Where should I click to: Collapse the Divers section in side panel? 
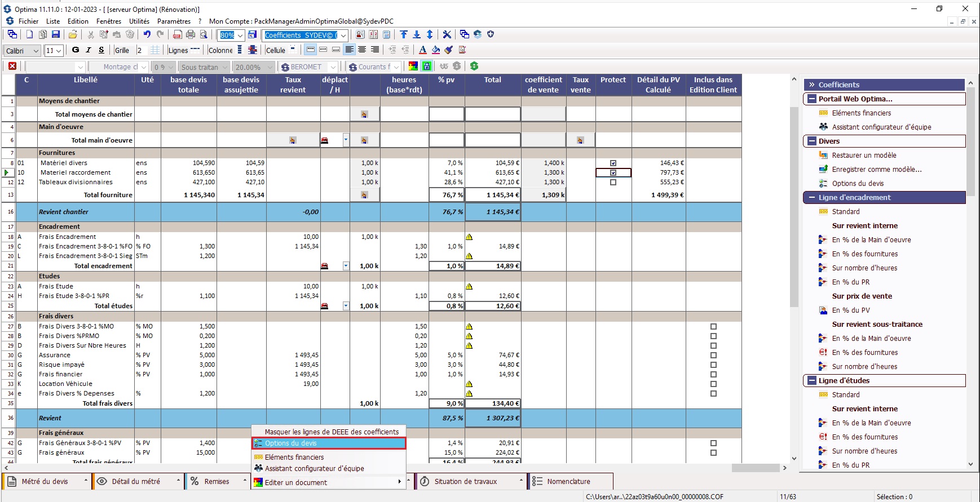click(x=812, y=141)
